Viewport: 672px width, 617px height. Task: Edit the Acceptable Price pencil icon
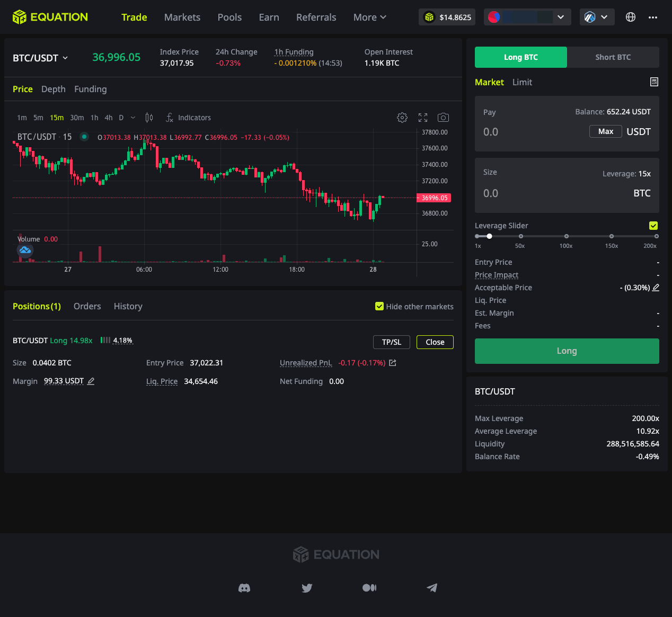[656, 288]
